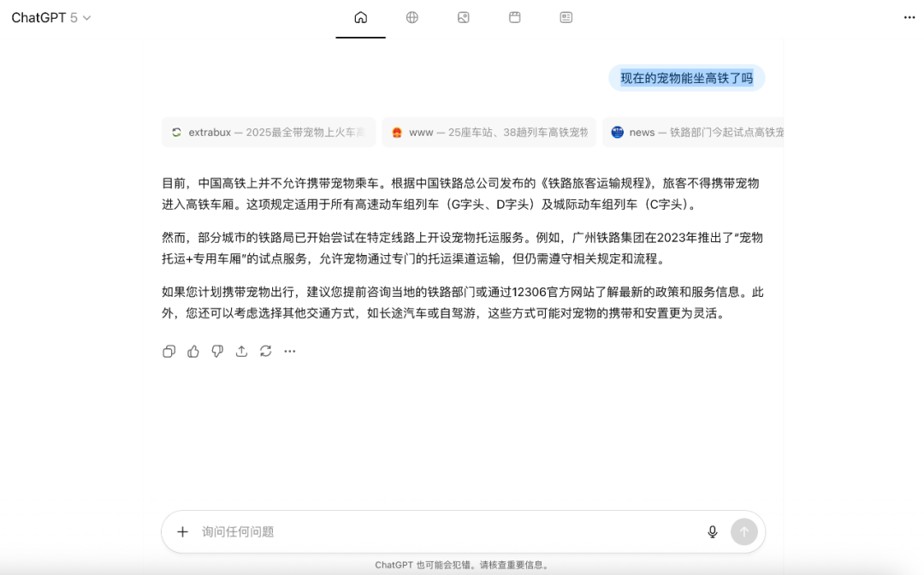Screen dimensions: 924x575
Task: Open the web search globe icon
Action: point(412,17)
